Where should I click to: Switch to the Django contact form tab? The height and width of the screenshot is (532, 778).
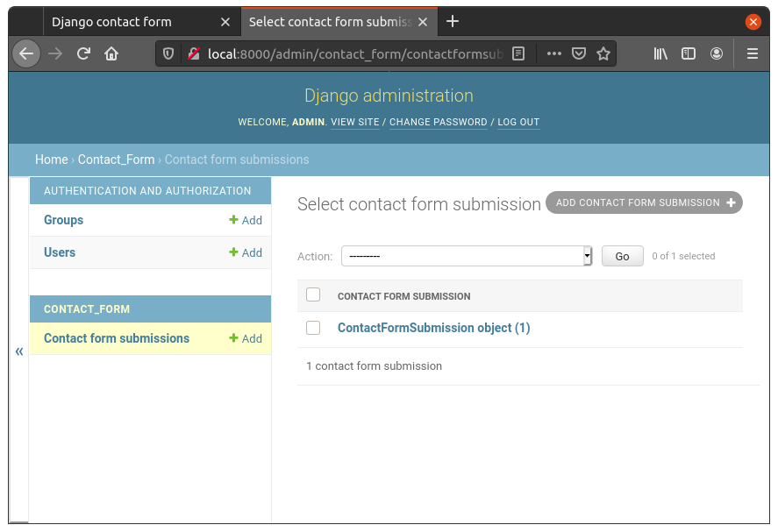[x=132, y=22]
